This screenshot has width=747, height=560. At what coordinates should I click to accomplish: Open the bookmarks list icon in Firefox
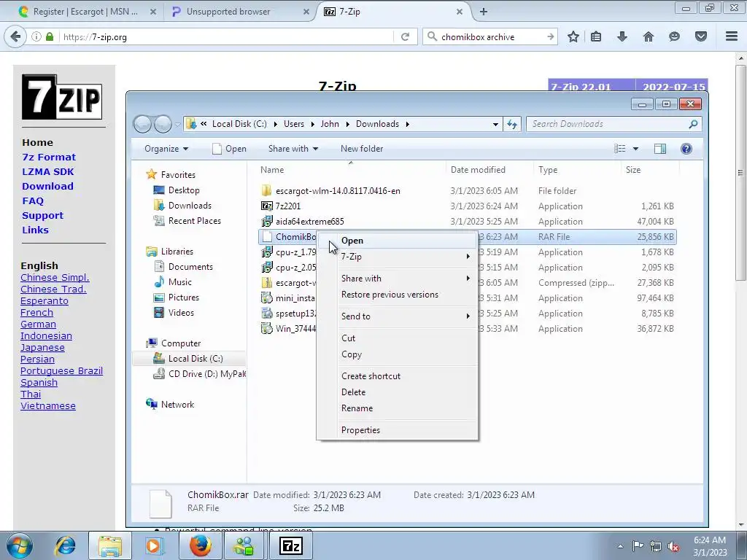[596, 36]
